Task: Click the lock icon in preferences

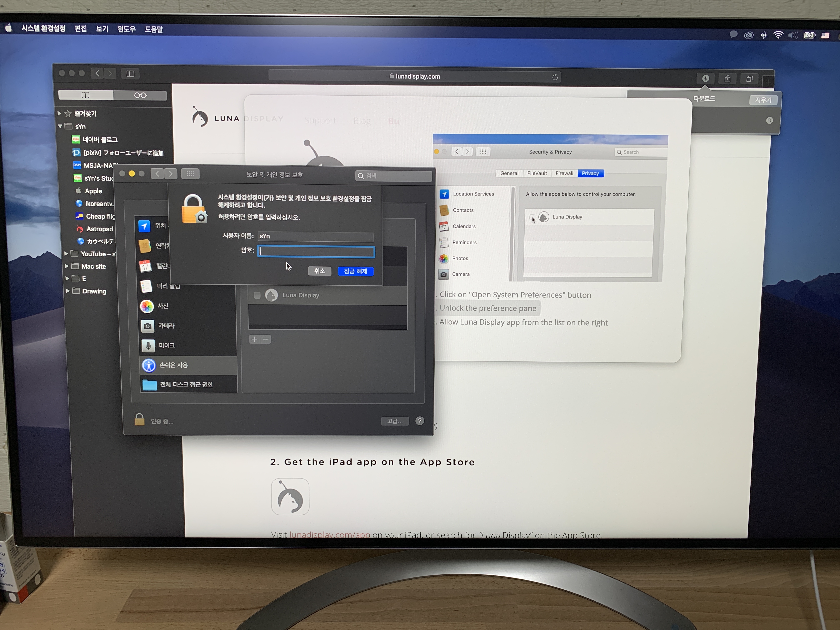Action: click(139, 419)
